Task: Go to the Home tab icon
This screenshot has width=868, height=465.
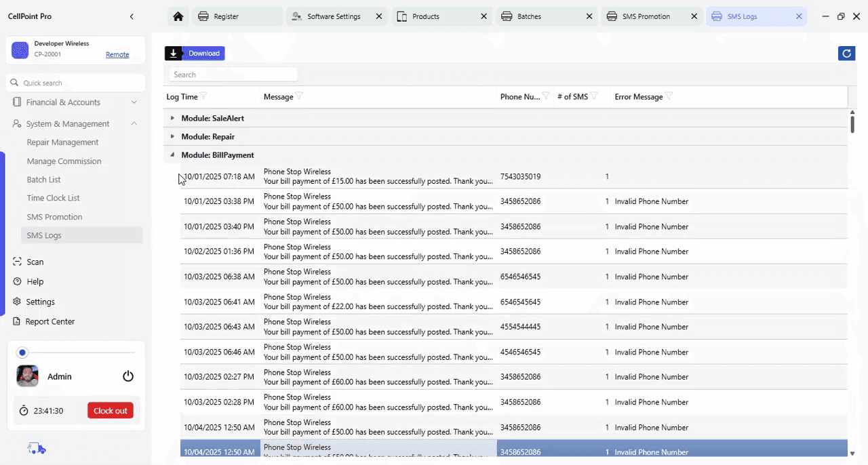Action: pos(178,16)
